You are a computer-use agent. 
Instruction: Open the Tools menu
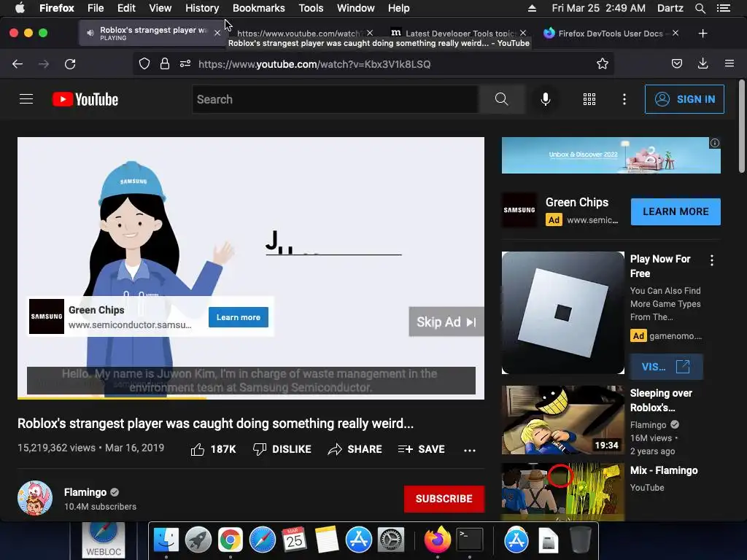(311, 8)
